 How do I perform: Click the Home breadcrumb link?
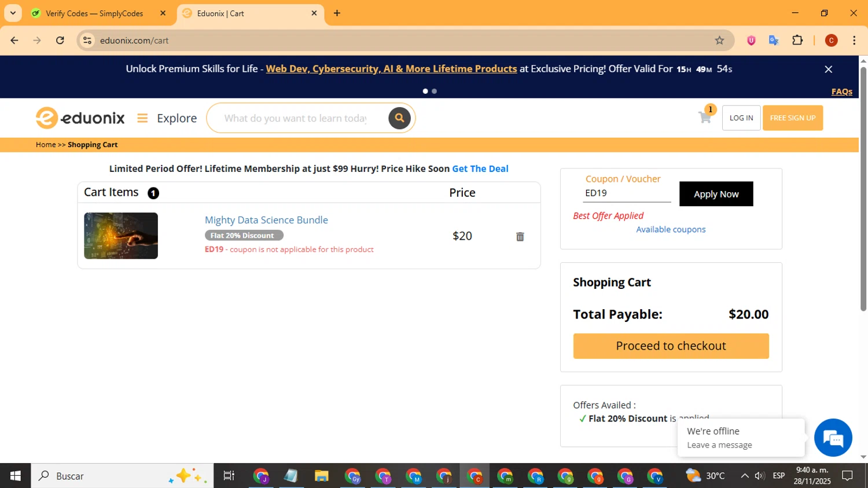pyautogui.click(x=46, y=145)
